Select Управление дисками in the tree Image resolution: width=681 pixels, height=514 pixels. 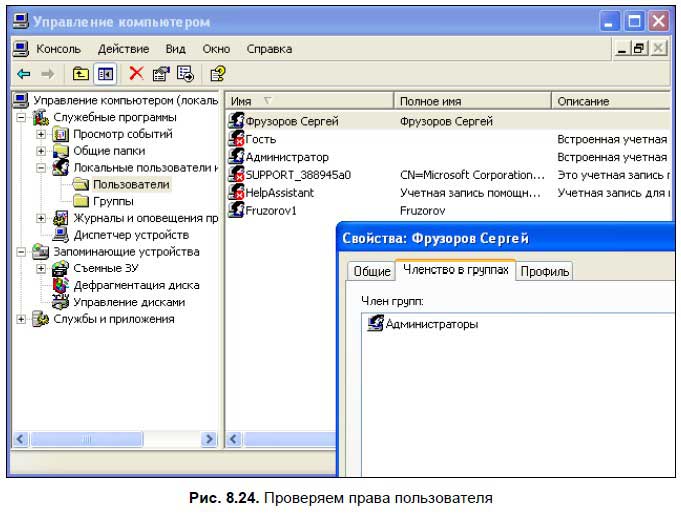click(128, 302)
